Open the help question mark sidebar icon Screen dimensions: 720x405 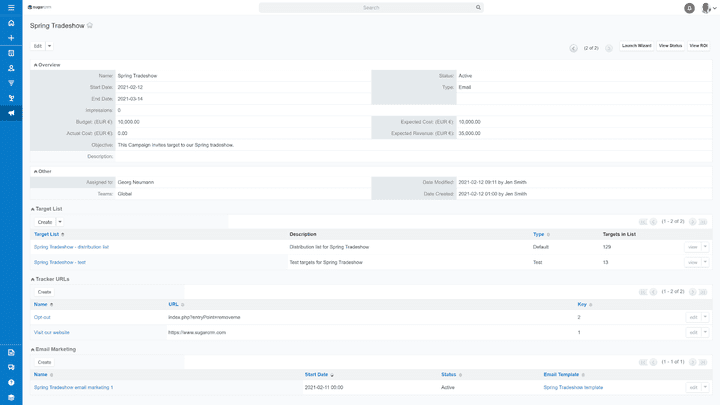point(11,382)
